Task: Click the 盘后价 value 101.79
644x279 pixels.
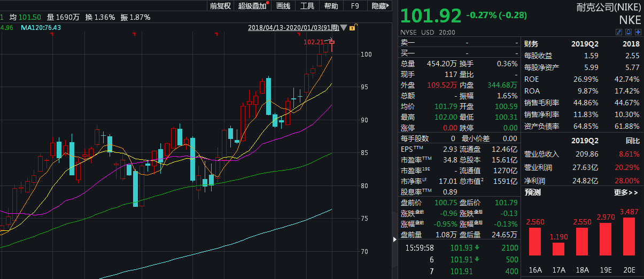Action: 507,203
